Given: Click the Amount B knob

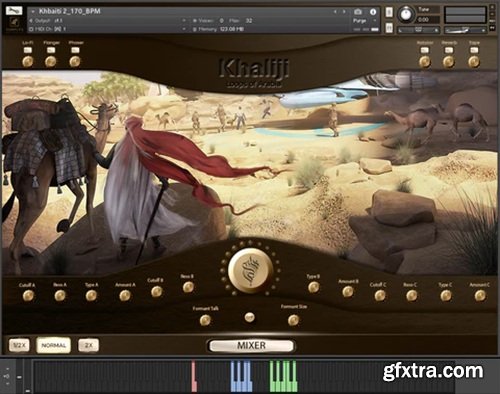Looking at the screenshot, I should click(348, 292).
